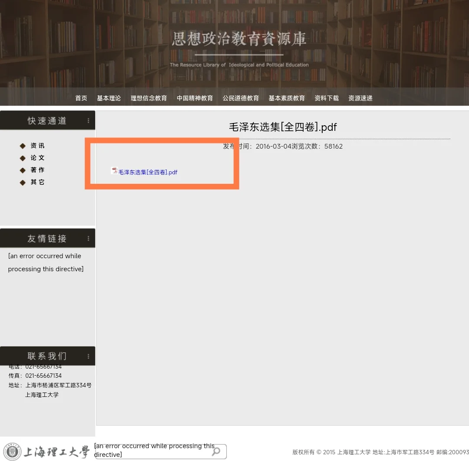Click the 上海理工大学 logo emblem
Image resolution: width=469 pixels, height=476 pixels.
[x=12, y=452]
